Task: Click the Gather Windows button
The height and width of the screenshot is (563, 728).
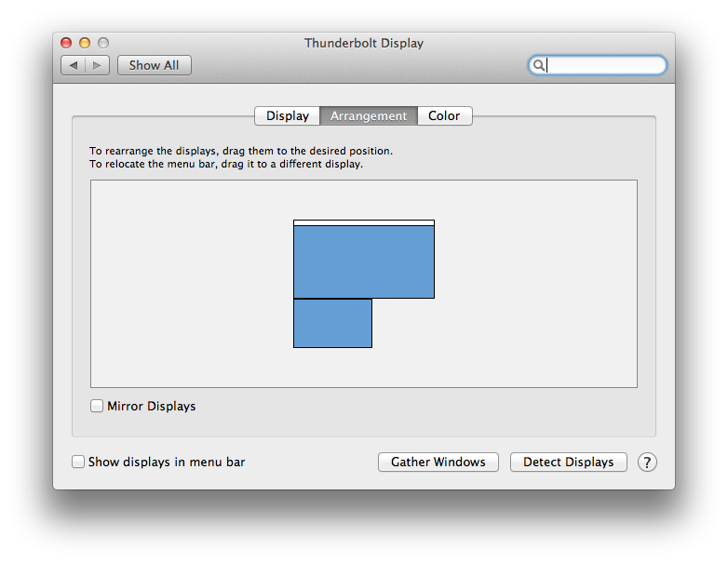Action: (438, 462)
